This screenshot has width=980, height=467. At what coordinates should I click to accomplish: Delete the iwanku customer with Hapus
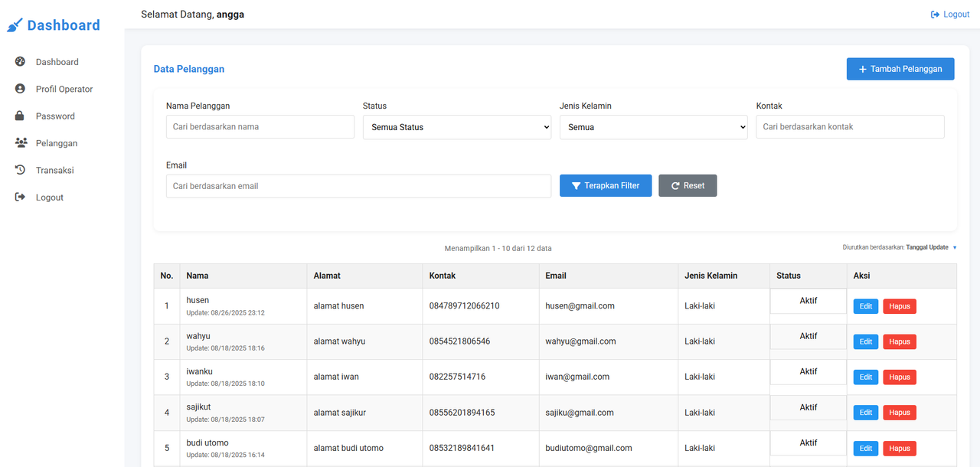tap(900, 377)
